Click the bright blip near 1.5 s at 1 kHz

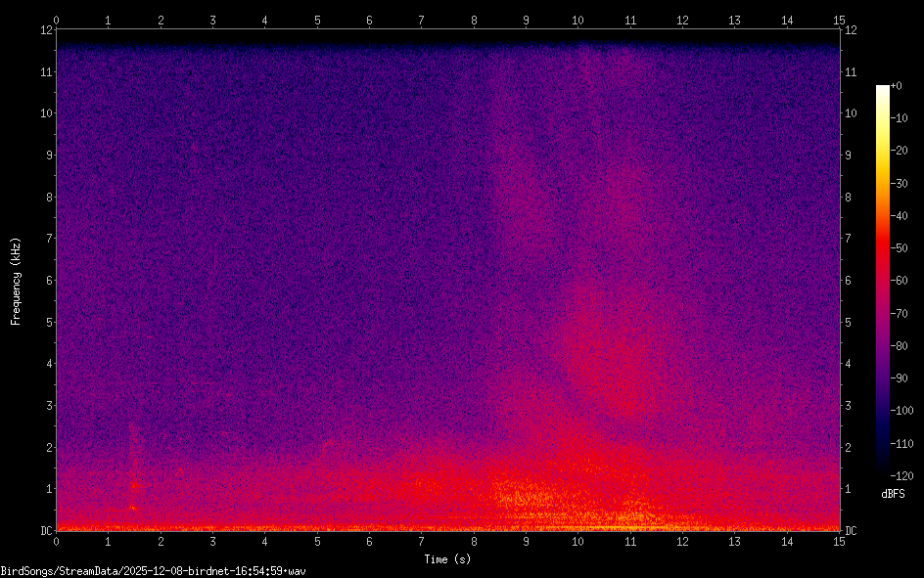pyautogui.click(x=135, y=485)
